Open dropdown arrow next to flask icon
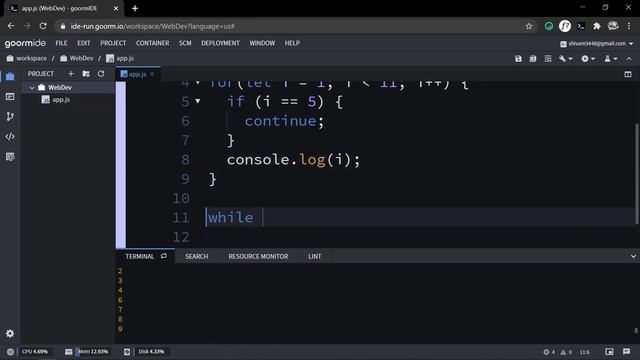The image size is (640, 360). coord(616,59)
